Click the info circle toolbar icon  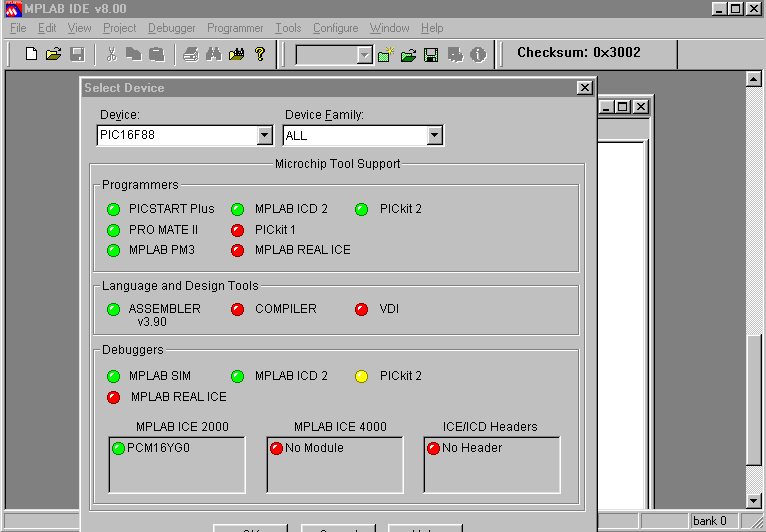pos(478,55)
